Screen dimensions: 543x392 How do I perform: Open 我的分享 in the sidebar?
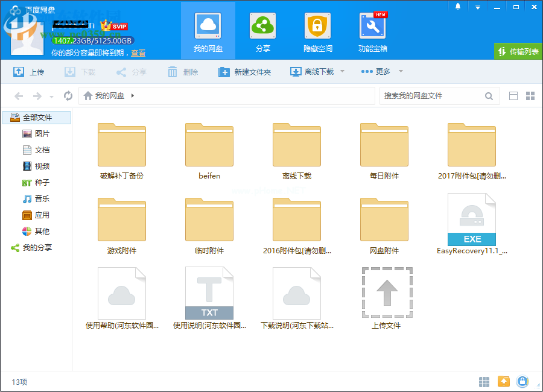click(31, 248)
